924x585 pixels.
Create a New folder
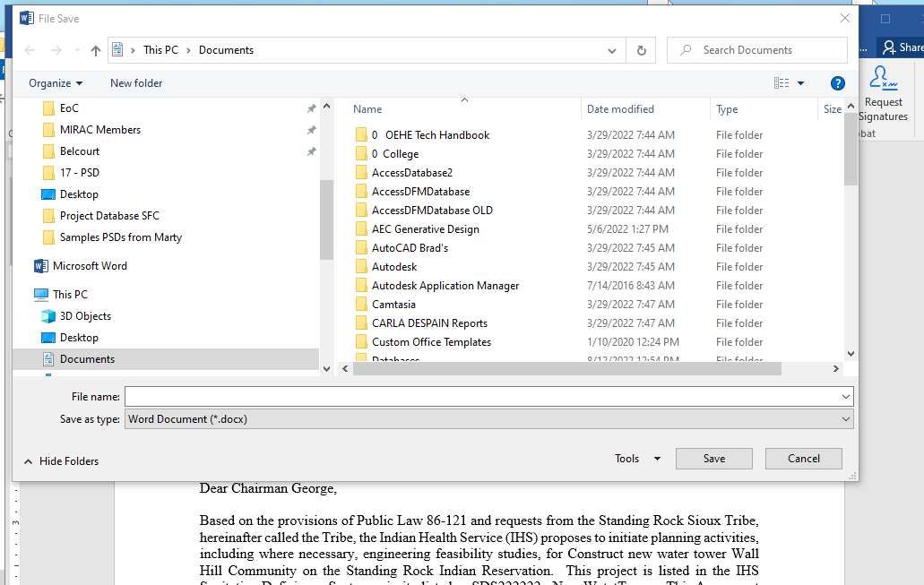[x=136, y=83]
